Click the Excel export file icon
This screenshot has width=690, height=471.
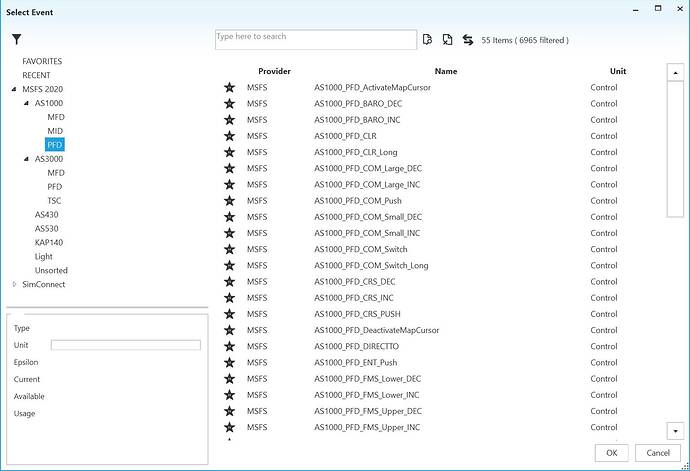pos(447,40)
